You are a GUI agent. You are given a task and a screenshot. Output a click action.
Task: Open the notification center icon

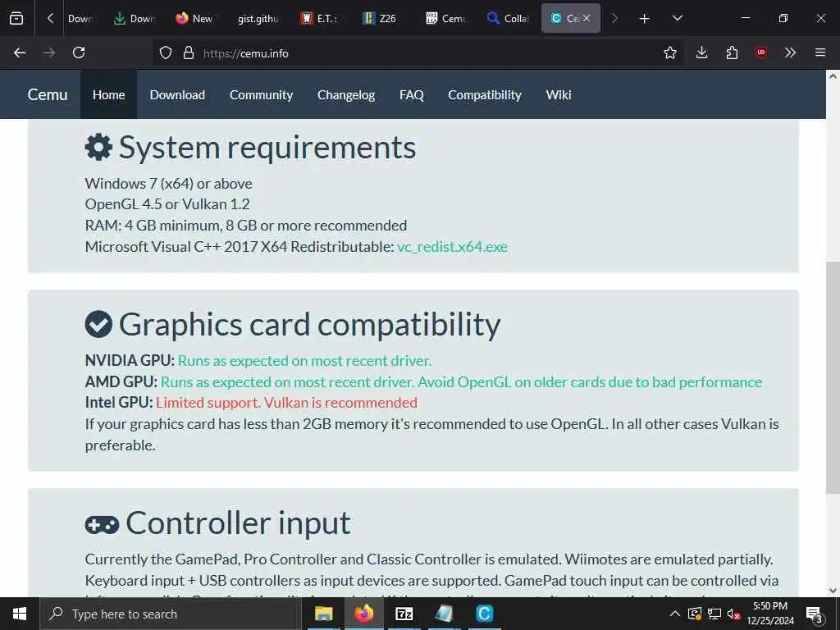tap(815, 614)
